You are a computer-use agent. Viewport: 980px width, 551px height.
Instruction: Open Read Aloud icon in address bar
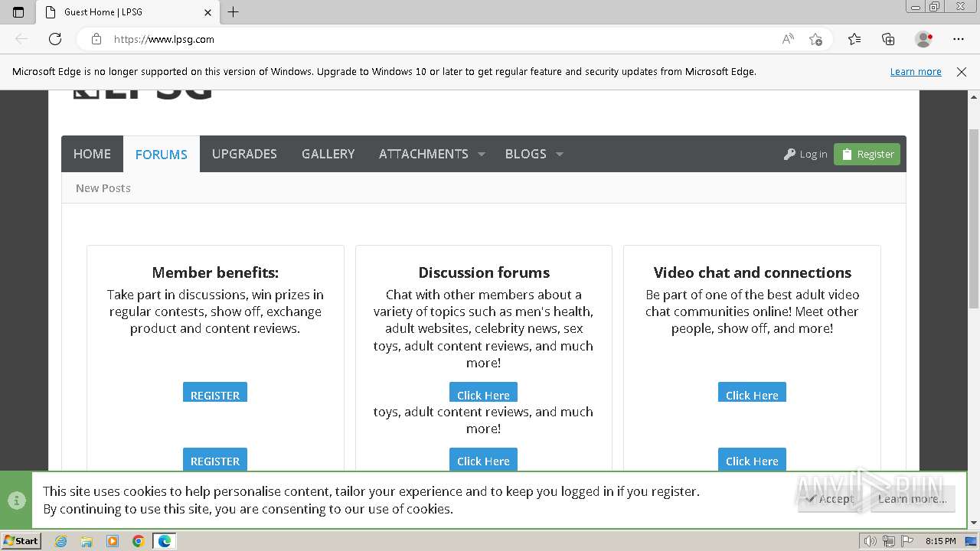[788, 39]
